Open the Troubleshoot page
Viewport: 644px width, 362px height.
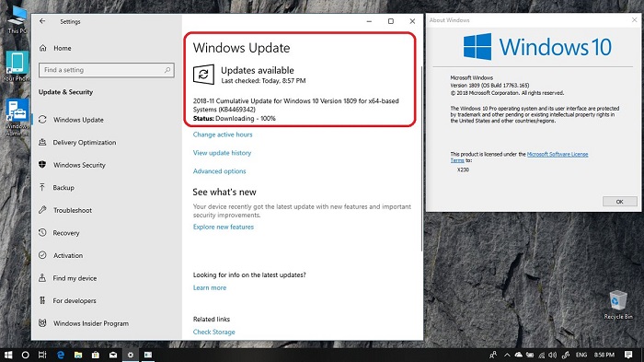coord(73,210)
